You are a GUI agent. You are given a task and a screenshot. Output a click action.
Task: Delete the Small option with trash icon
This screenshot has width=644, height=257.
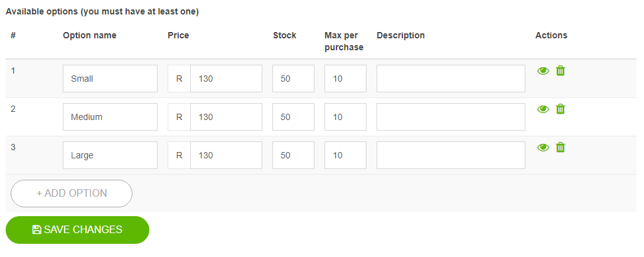tap(561, 71)
